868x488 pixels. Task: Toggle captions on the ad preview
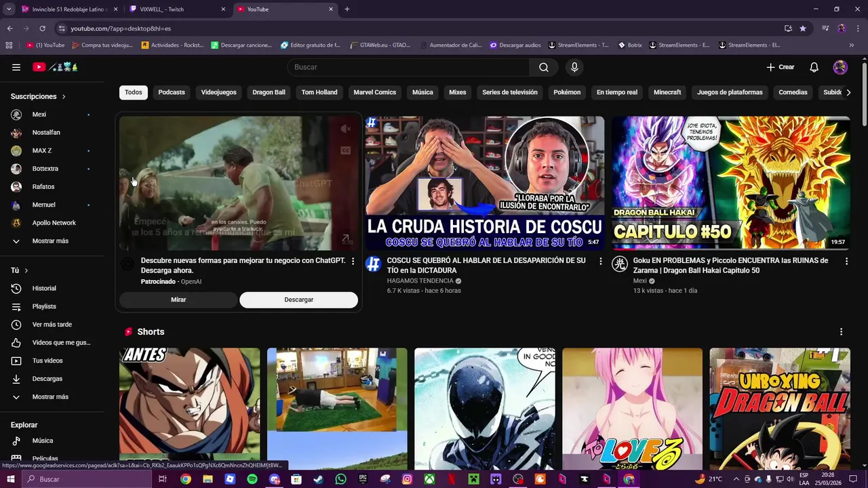coord(346,150)
